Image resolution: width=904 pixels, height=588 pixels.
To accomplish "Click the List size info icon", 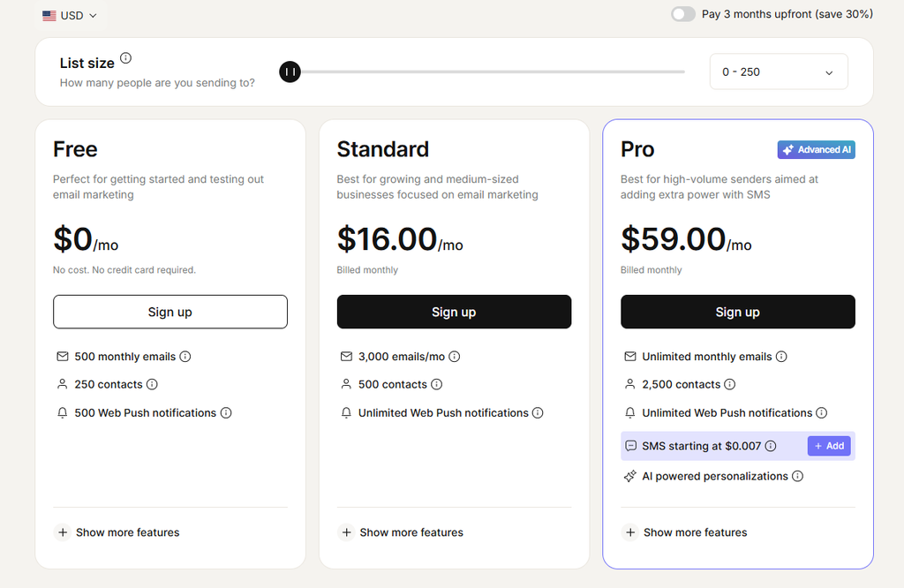I will click(x=125, y=58).
